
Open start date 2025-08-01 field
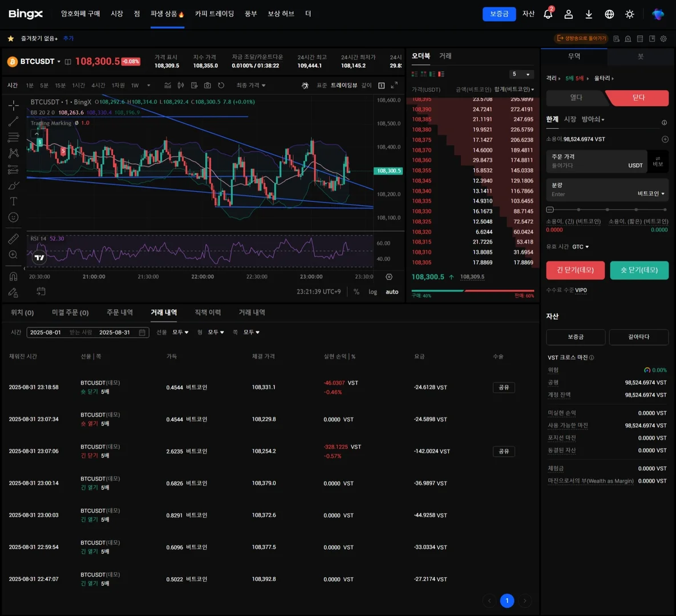(x=45, y=333)
